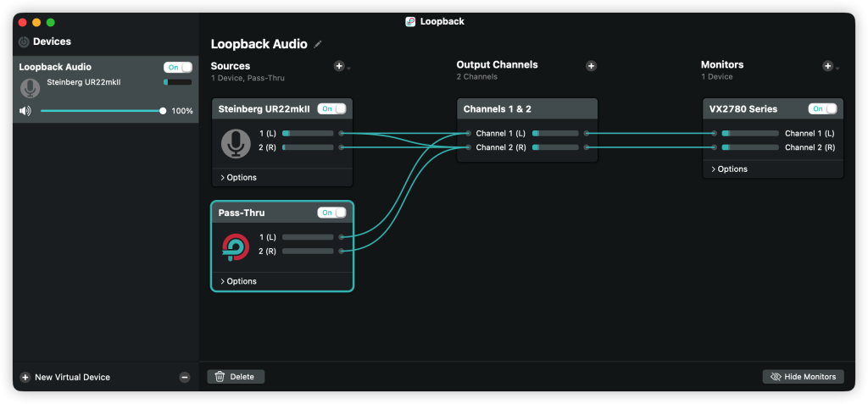Click the microphone icon in Steinberg UR22mkII source
Image resolution: width=868 pixels, height=404 pixels.
(x=235, y=142)
